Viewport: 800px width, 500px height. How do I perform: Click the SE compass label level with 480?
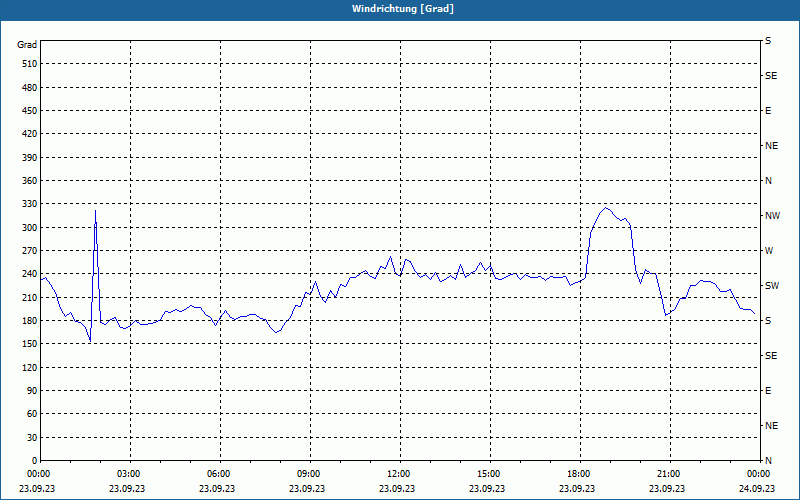point(771,76)
